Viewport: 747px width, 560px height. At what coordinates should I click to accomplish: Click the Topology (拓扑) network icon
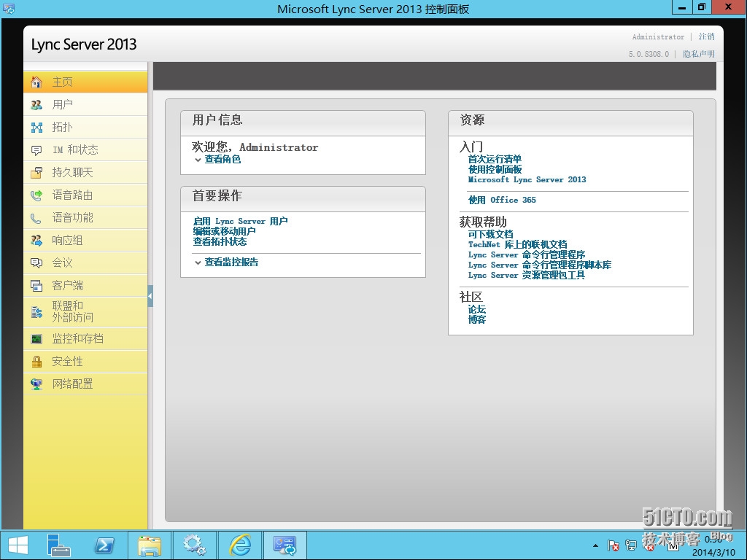click(36, 127)
